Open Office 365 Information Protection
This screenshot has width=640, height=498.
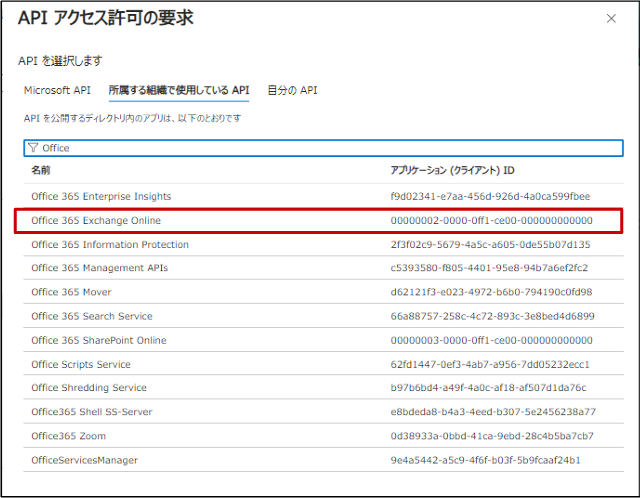tap(110, 245)
